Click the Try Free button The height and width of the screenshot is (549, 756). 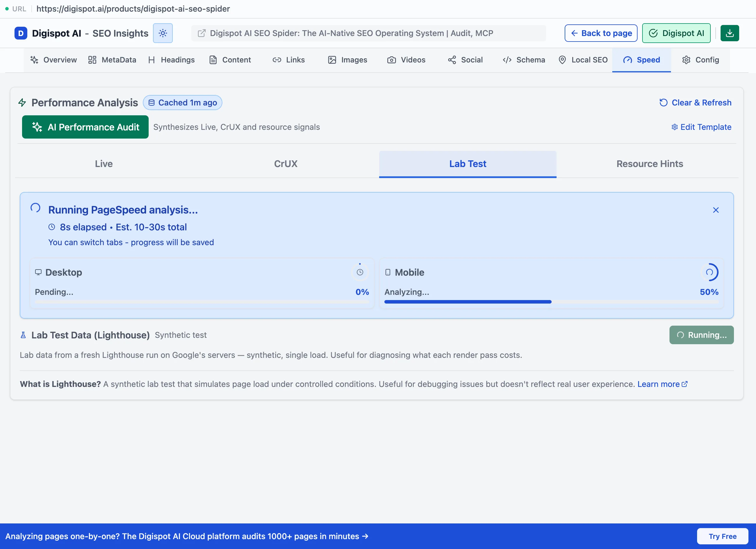point(722,536)
